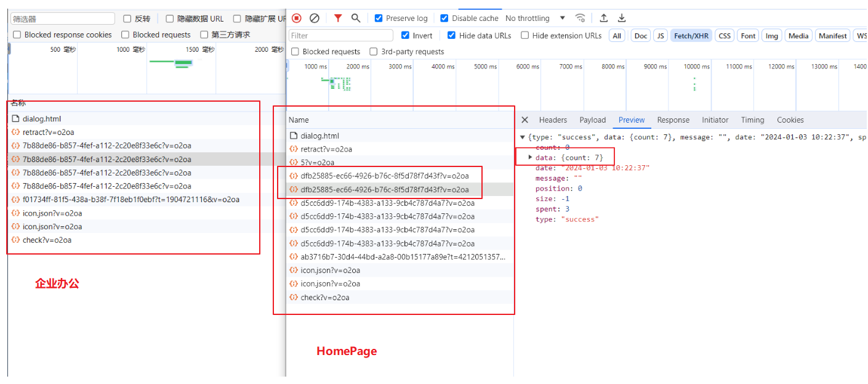Stop recording network log
868x384 pixels.
[297, 18]
